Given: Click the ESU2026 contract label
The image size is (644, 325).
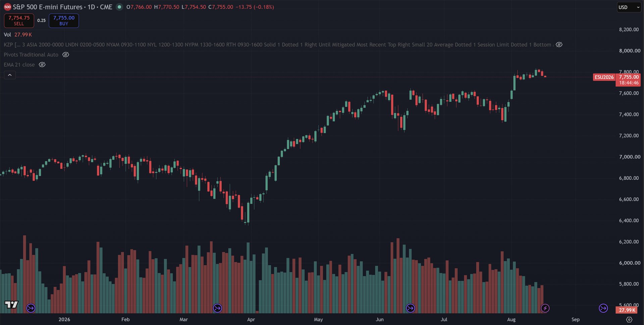Looking at the screenshot, I should click(604, 77).
